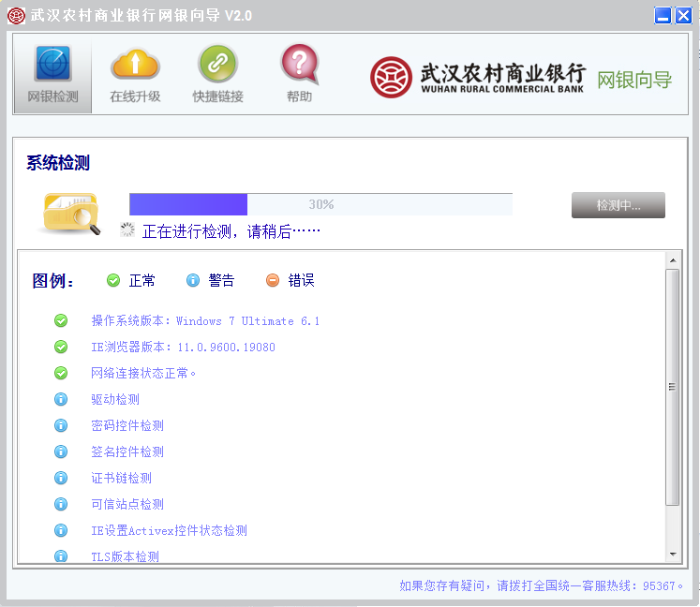Screen dimensions: 700x607
Task: Click the blue 警告 legend icon
Action: pos(193,280)
